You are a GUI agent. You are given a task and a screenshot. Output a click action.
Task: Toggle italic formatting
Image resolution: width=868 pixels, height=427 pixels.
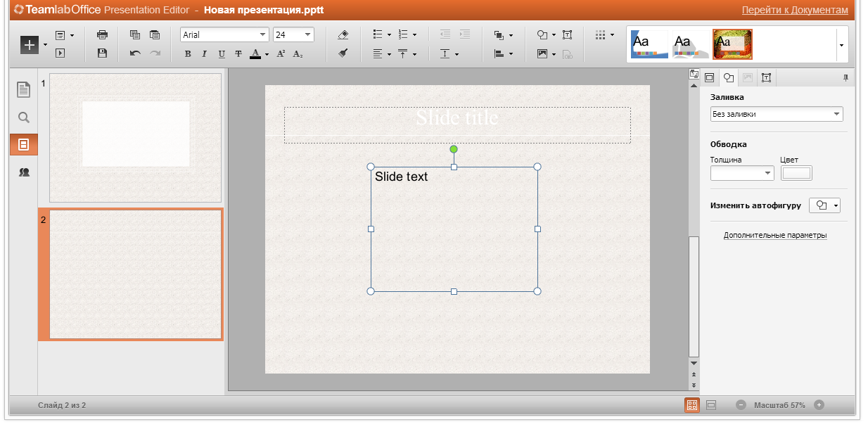[x=205, y=53]
